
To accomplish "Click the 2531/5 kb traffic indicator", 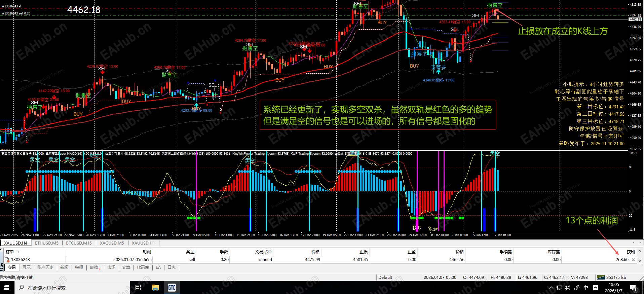I will [616, 278].
